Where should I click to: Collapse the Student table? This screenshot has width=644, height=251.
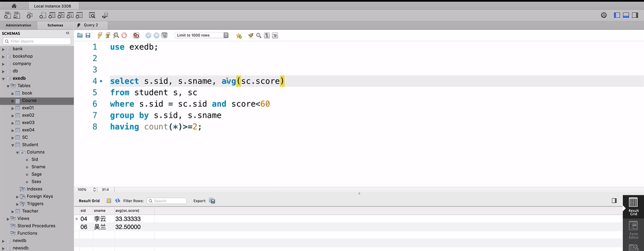tap(13, 145)
